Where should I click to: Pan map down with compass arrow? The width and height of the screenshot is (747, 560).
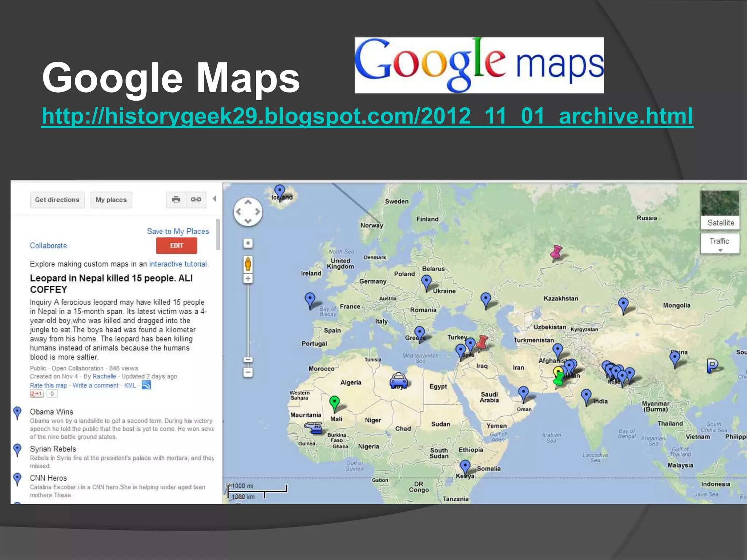click(x=248, y=221)
